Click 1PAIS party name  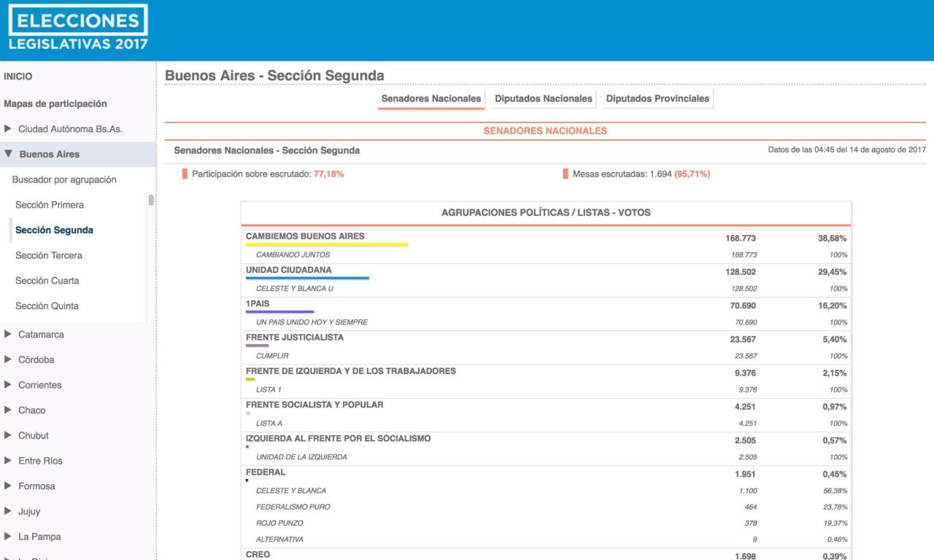[x=258, y=303]
